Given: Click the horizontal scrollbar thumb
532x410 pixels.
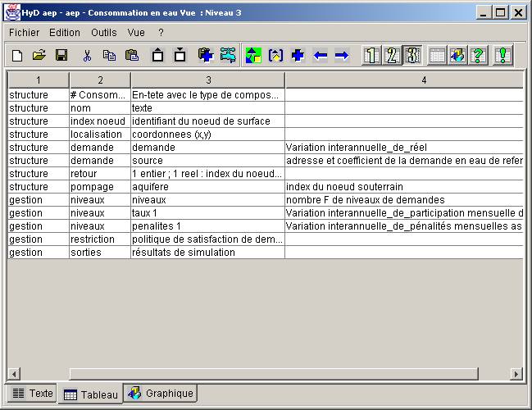Looking at the screenshot, I should click(274, 374).
